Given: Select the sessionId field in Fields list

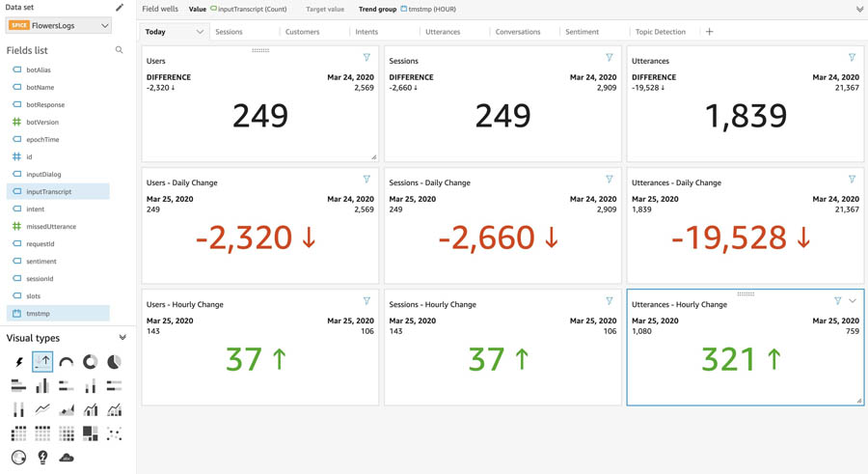Looking at the screenshot, I should point(40,279).
